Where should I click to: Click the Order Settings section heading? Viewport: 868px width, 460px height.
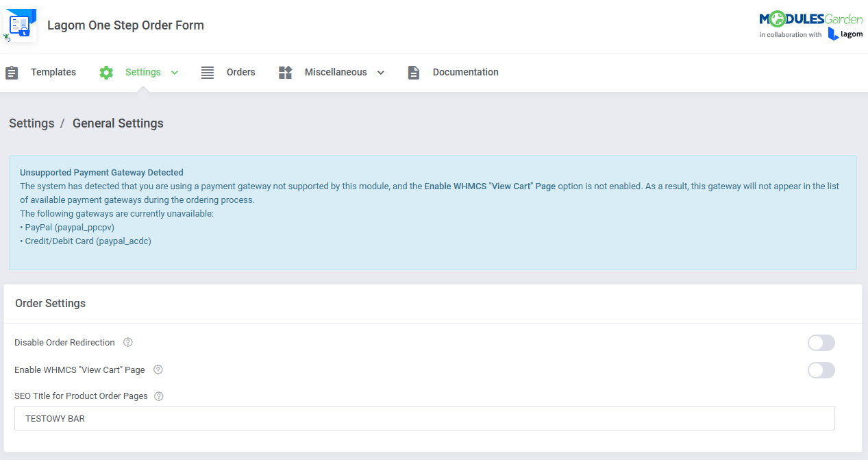(x=51, y=303)
